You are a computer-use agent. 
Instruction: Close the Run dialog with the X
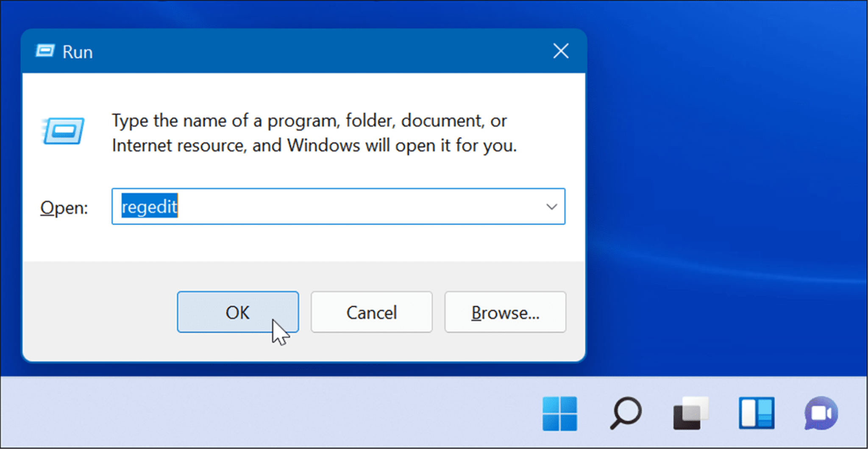[x=560, y=51]
